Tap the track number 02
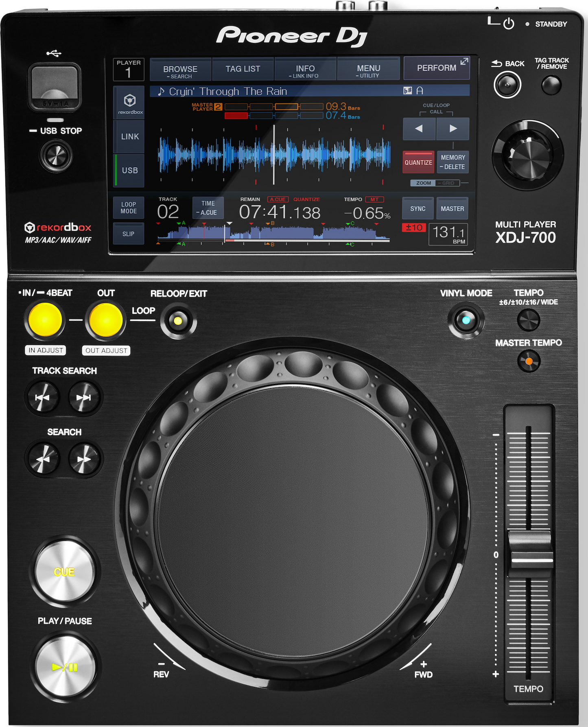Screen dimensions: 588x727 point(168,212)
